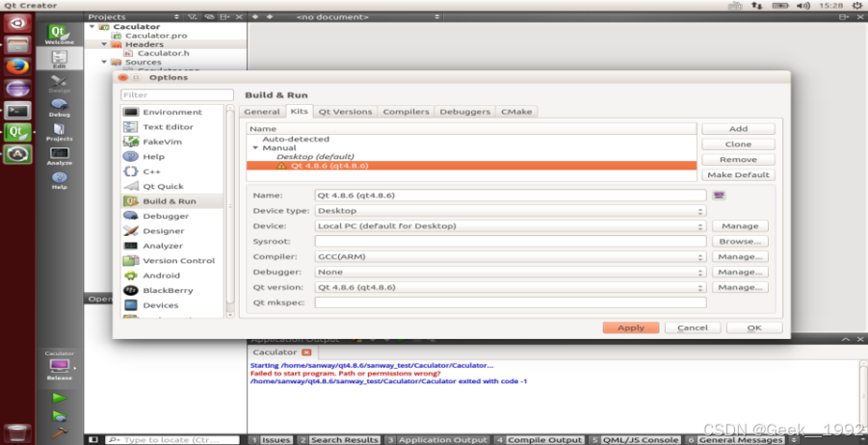
Task: Select Environment in Options sidebar
Action: click(172, 112)
